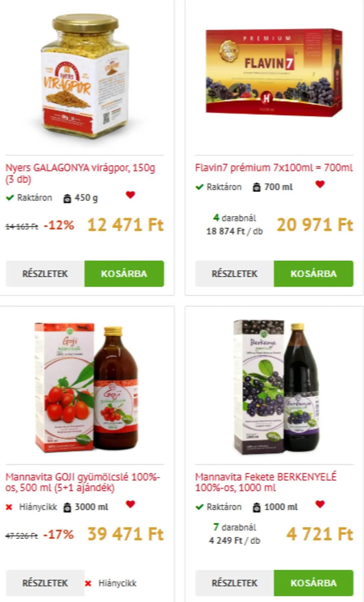The height and width of the screenshot is (602, 364).
Task: Click heart icon for Fekete BERKENYELÉ
Action: [320, 504]
